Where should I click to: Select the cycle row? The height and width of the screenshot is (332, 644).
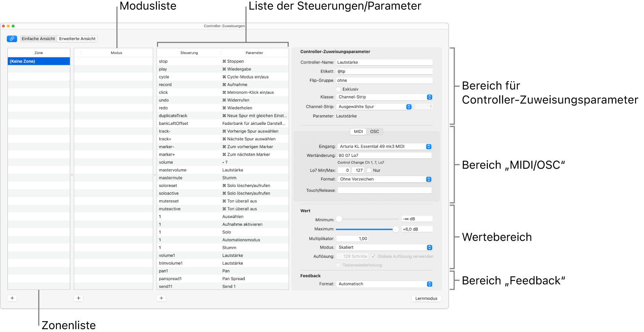click(223, 77)
